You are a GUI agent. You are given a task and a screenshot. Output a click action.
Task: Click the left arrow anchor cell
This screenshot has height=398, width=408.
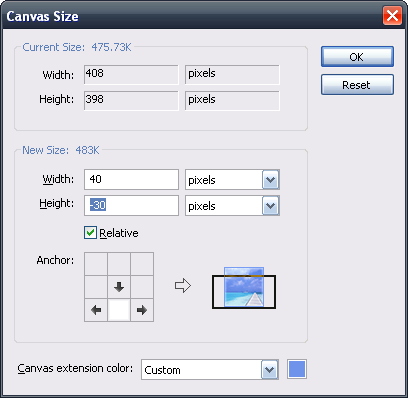coord(96,310)
